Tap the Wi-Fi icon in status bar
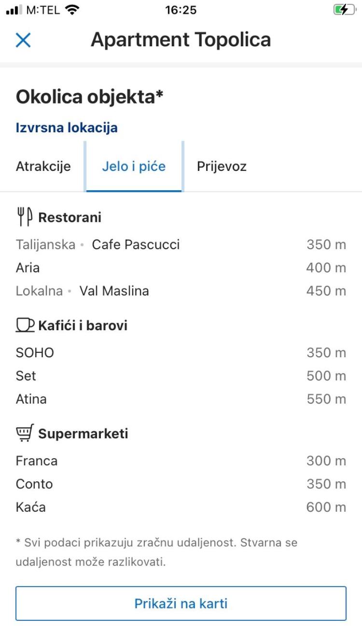 pos(72,10)
